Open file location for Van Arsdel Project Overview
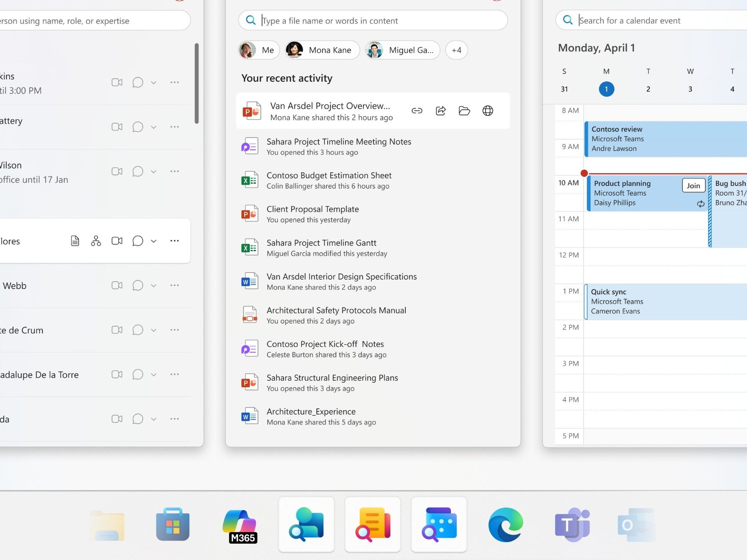This screenshot has width=747, height=560. point(464,111)
